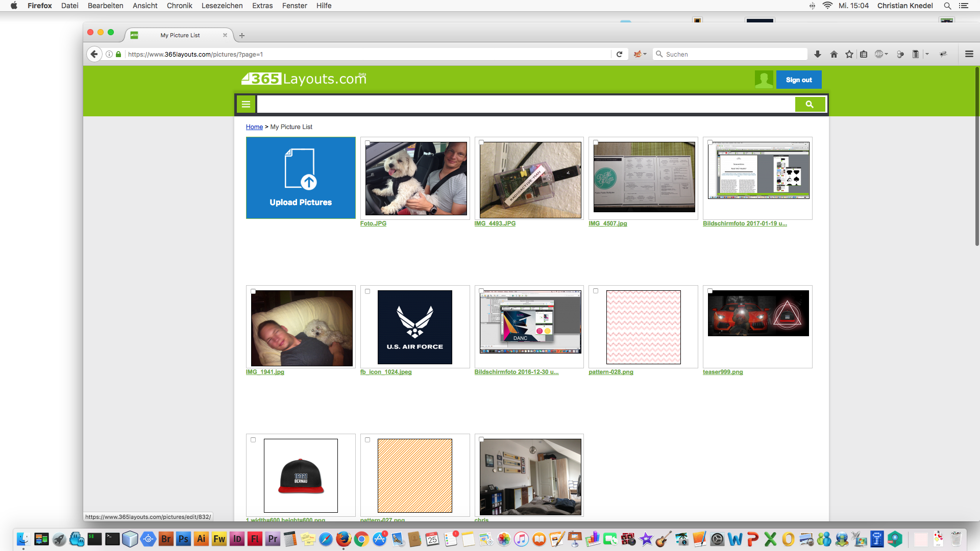980x551 pixels.
Task: Switch to the My Picture List tab
Action: pos(180,35)
